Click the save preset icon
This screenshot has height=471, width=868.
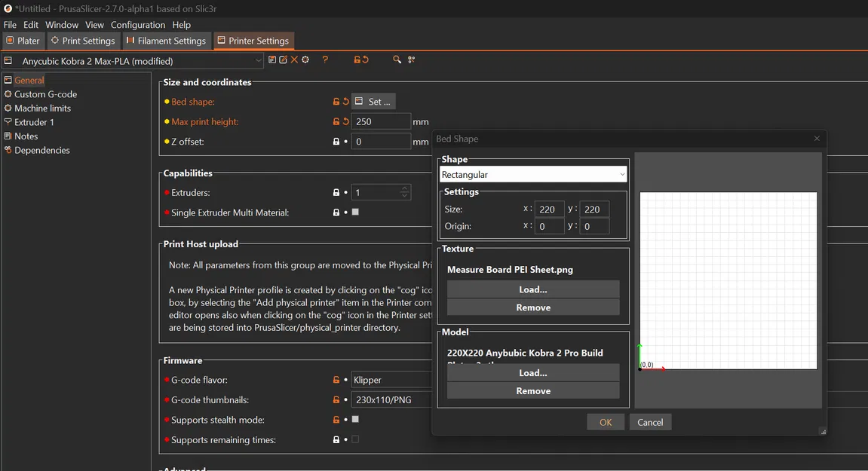tap(271, 60)
